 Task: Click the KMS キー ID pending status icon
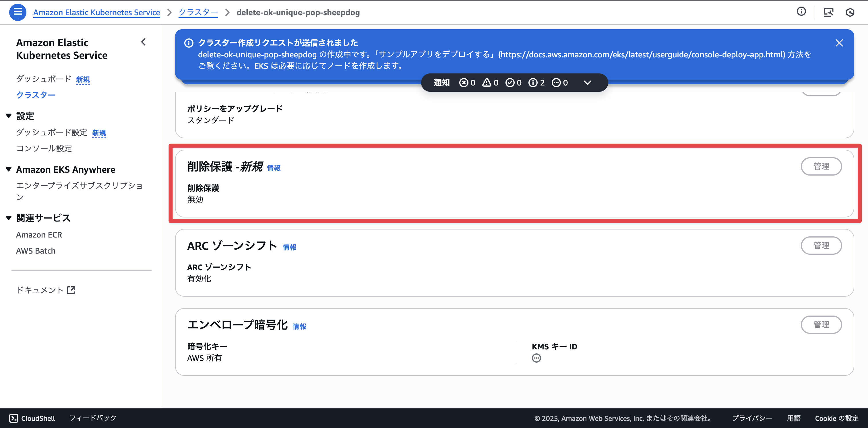(536, 358)
